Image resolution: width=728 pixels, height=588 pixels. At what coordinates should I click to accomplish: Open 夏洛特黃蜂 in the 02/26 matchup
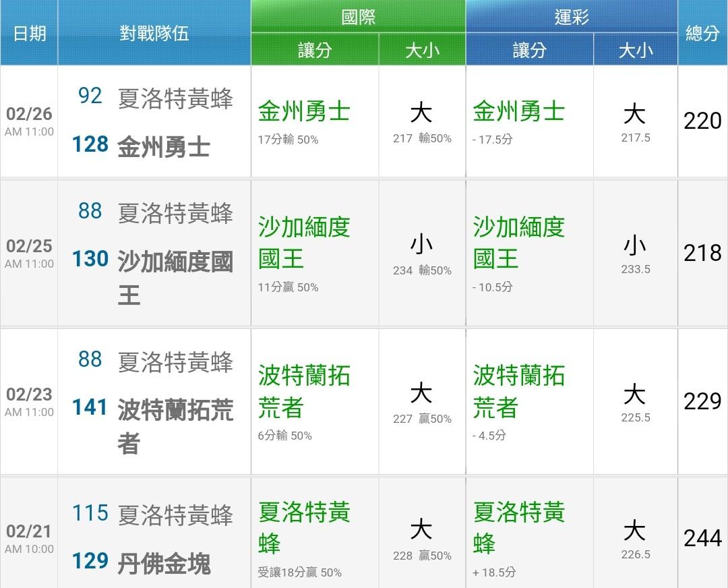click(175, 98)
